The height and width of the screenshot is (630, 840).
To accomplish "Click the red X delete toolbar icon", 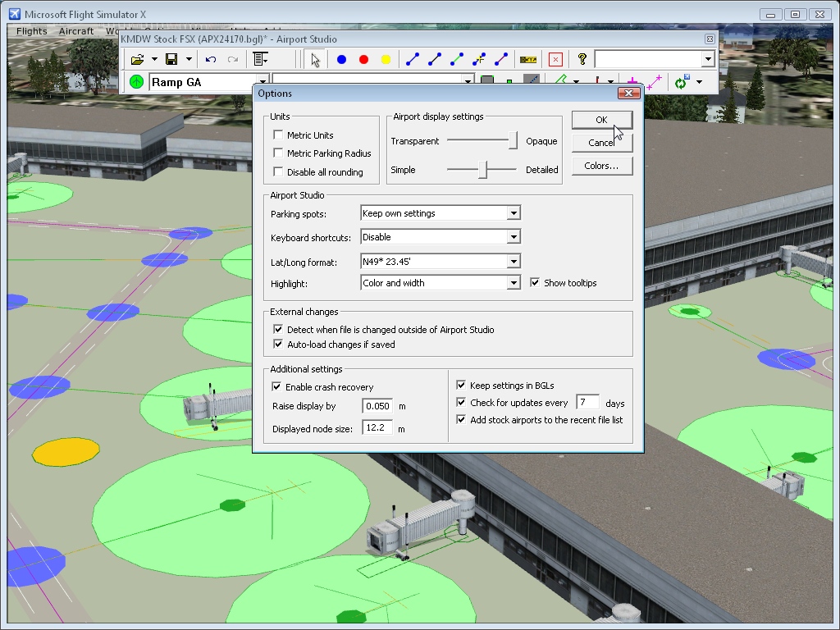I will 555,59.
